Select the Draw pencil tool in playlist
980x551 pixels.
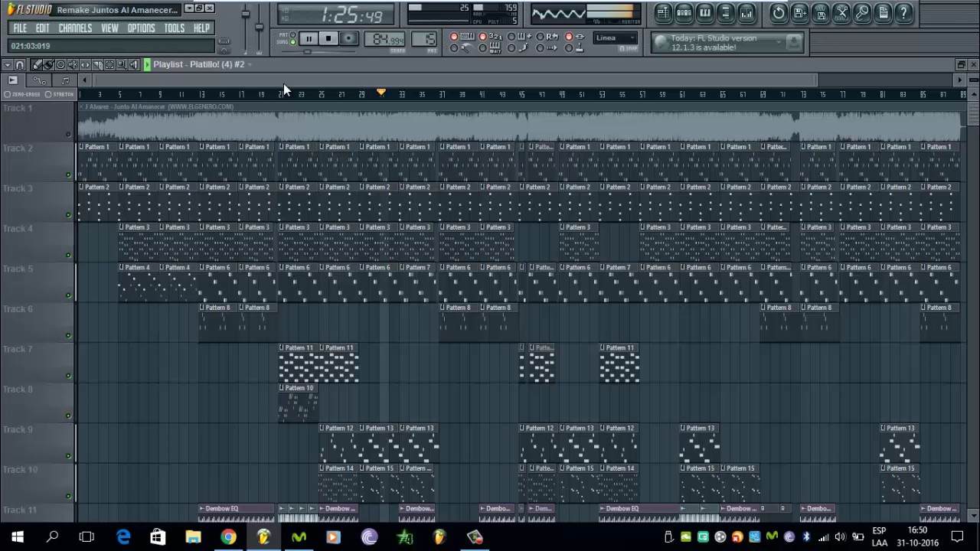[36, 65]
